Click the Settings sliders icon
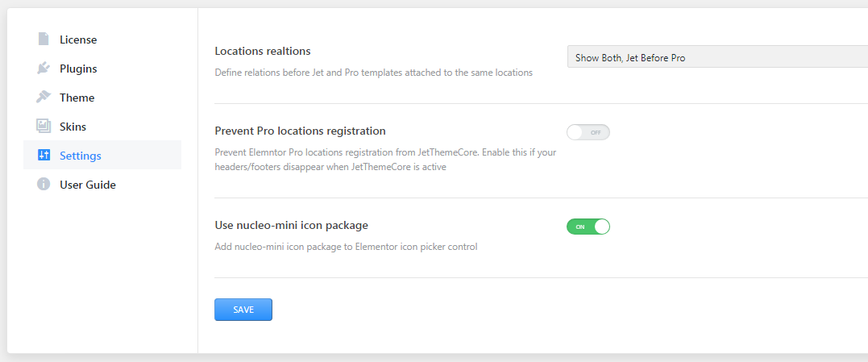This screenshot has width=868, height=362. 44,156
